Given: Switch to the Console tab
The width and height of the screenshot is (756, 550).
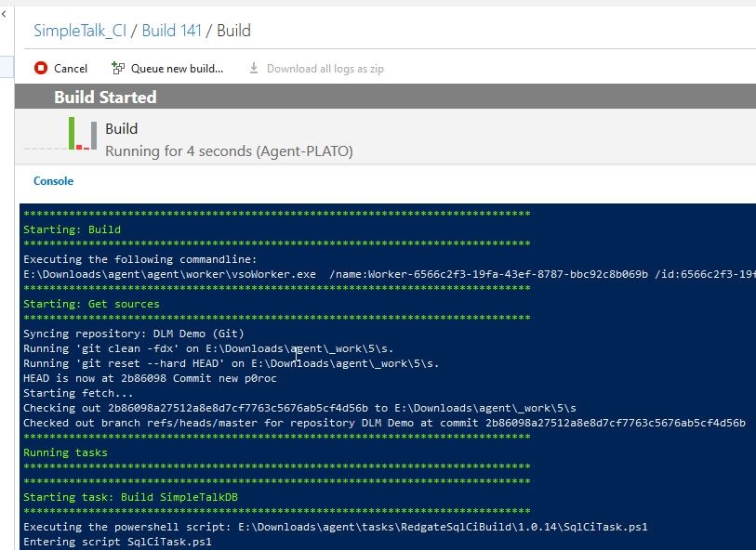Looking at the screenshot, I should pyautogui.click(x=53, y=181).
